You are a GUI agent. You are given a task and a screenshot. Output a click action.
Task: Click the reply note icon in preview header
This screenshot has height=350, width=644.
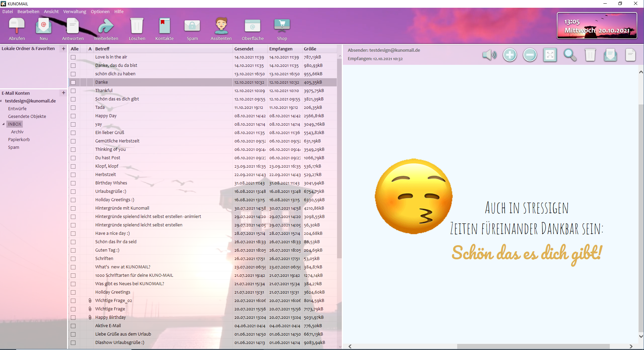click(610, 55)
